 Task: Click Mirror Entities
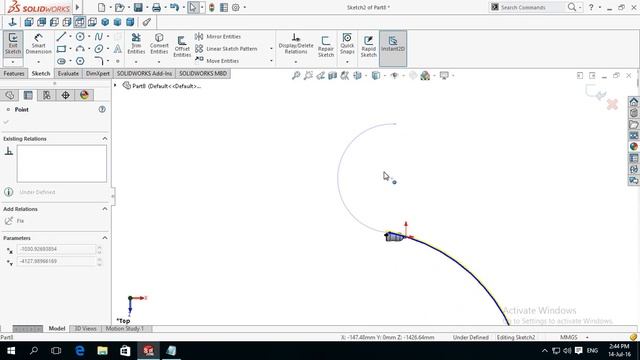218,36
